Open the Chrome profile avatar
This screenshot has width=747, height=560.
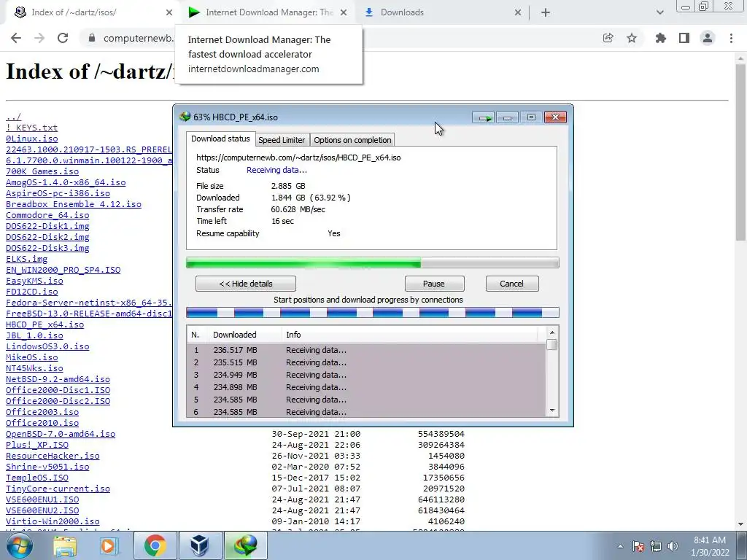point(708,38)
